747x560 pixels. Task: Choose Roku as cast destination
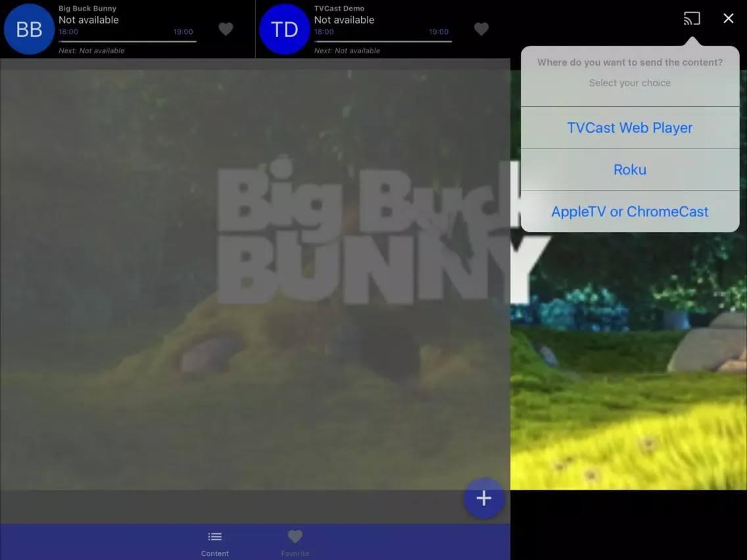pos(630,170)
